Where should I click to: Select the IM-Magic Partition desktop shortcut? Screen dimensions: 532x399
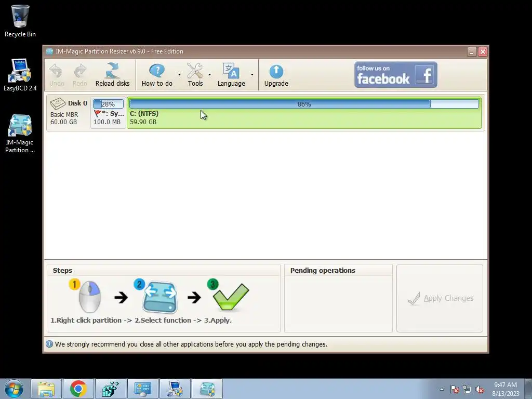20,134
